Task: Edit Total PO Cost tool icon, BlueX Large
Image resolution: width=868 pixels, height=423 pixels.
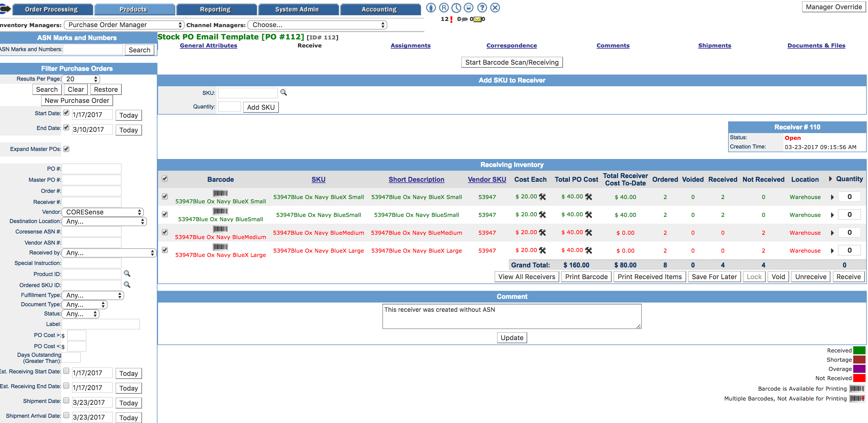Action: tap(589, 250)
